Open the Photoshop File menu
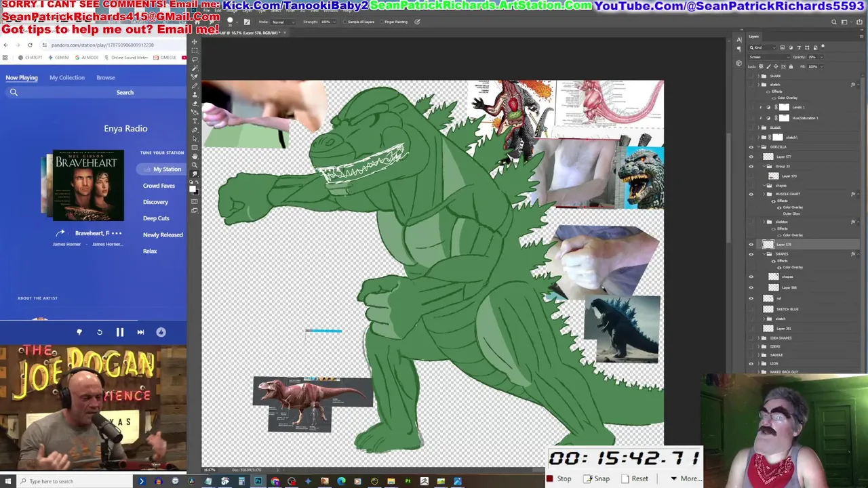 [x=206, y=11]
